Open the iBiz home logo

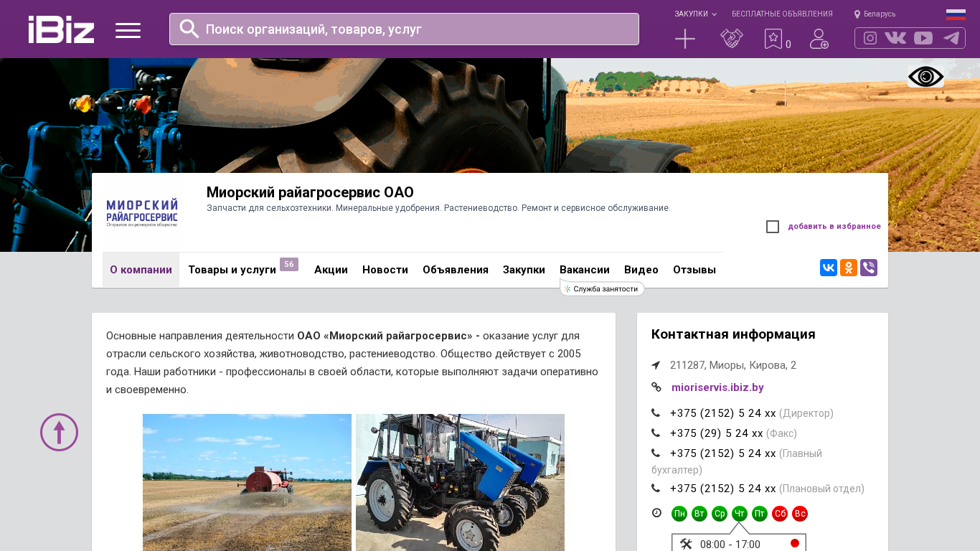click(x=61, y=29)
